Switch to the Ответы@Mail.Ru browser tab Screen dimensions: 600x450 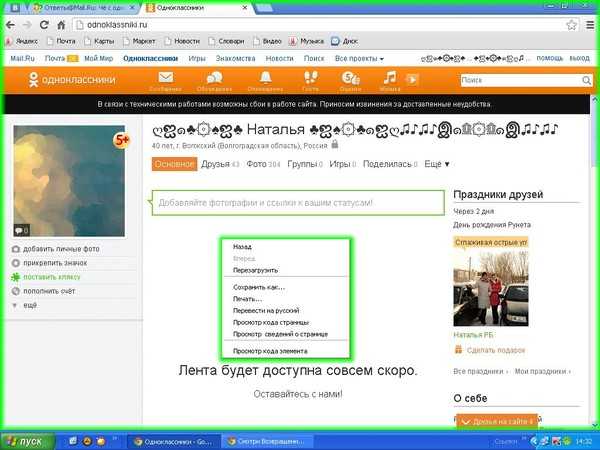[84, 8]
